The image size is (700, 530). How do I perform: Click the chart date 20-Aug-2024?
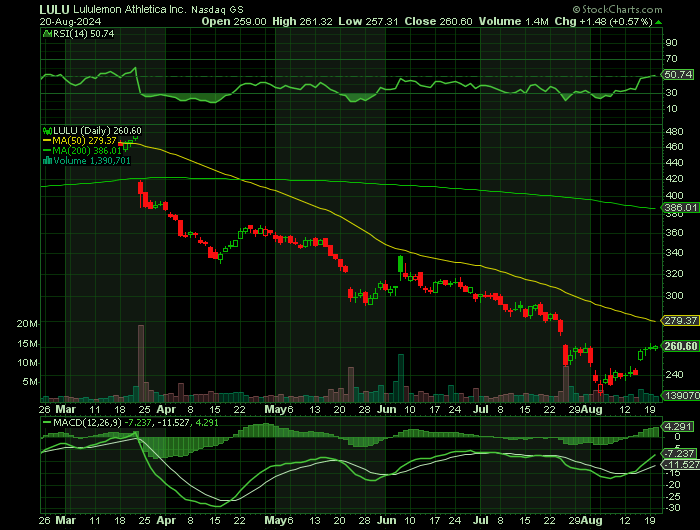coord(70,21)
